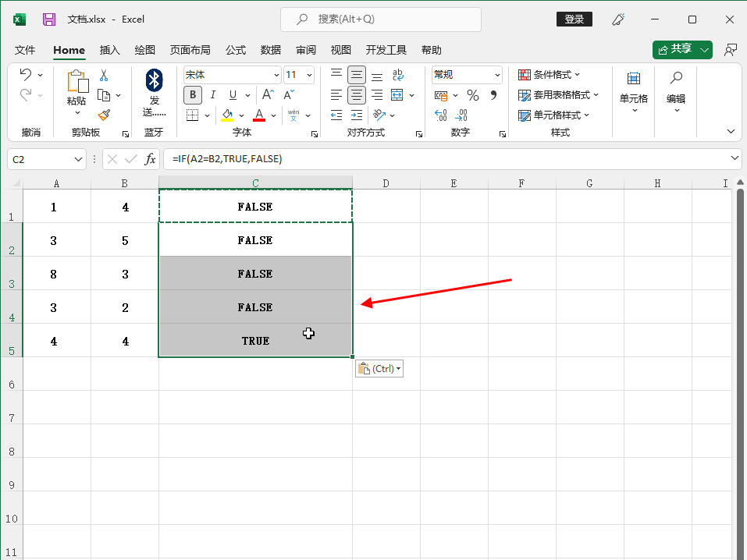Apply red font color
This screenshot has height=560, width=747.
pos(259,115)
